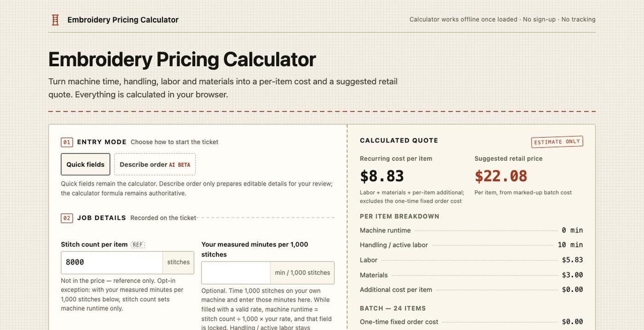Click the One-time fixed order cost row
The height and width of the screenshot is (330, 644).
pos(471,322)
